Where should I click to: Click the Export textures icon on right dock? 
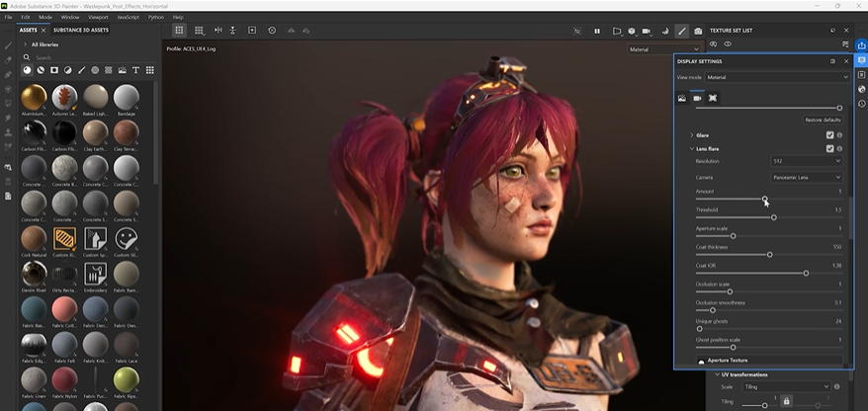click(861, 45)
